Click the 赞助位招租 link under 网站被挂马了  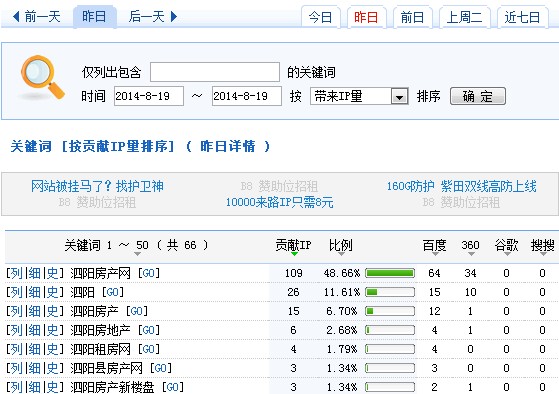97,202
